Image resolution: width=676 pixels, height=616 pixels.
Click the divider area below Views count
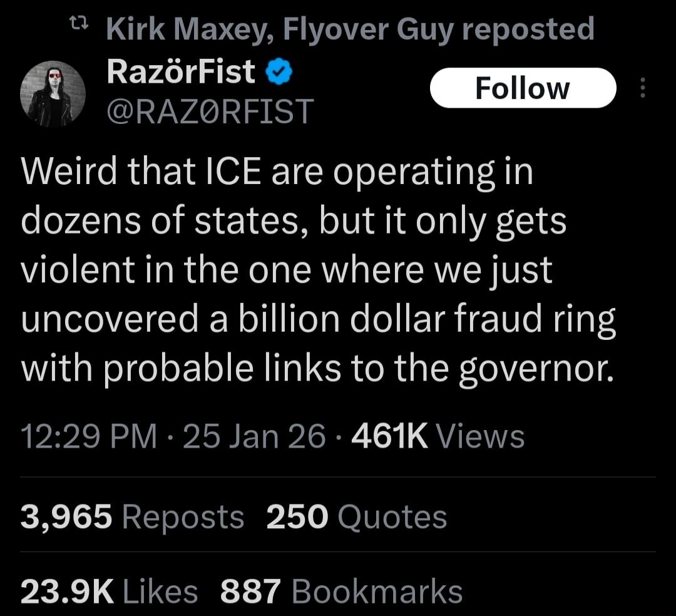coord(338,475)
